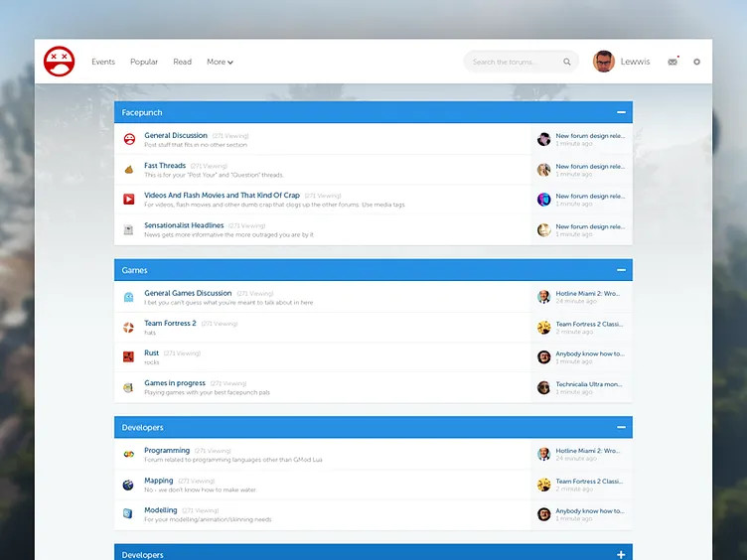Click the red Rust forum icon
Screen dimensions: 747x560
[128, 356]
